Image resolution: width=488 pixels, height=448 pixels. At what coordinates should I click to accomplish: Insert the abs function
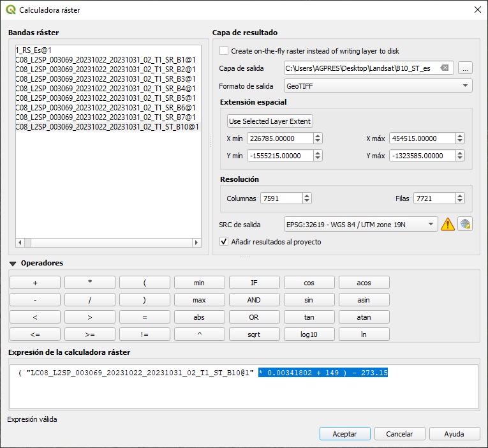tap(200, 317)
